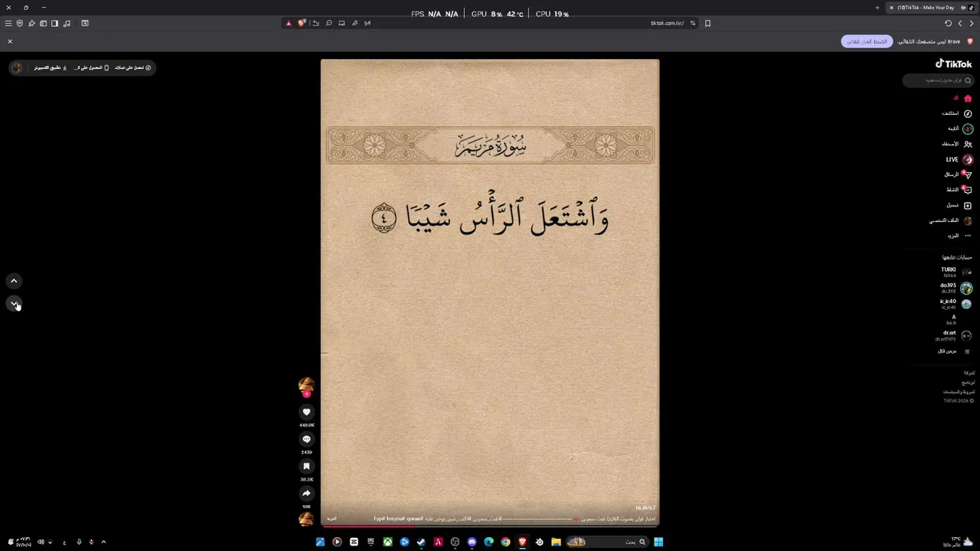
Task: Click the Get the mobile app pill
Action: (91, 67)
